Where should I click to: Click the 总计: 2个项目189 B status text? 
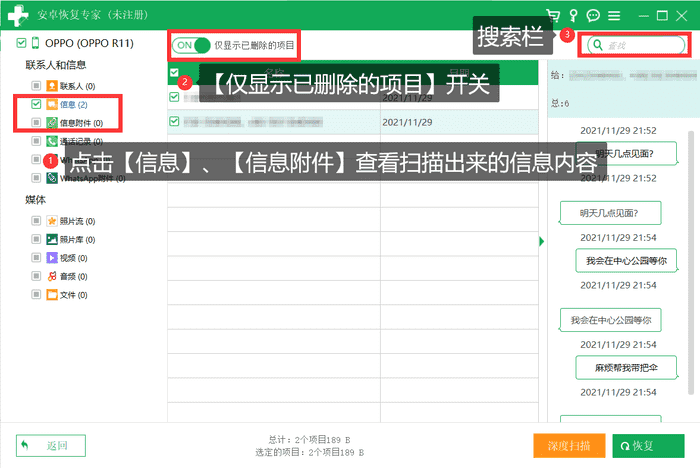pyautogui.click(x=309, y=440)
